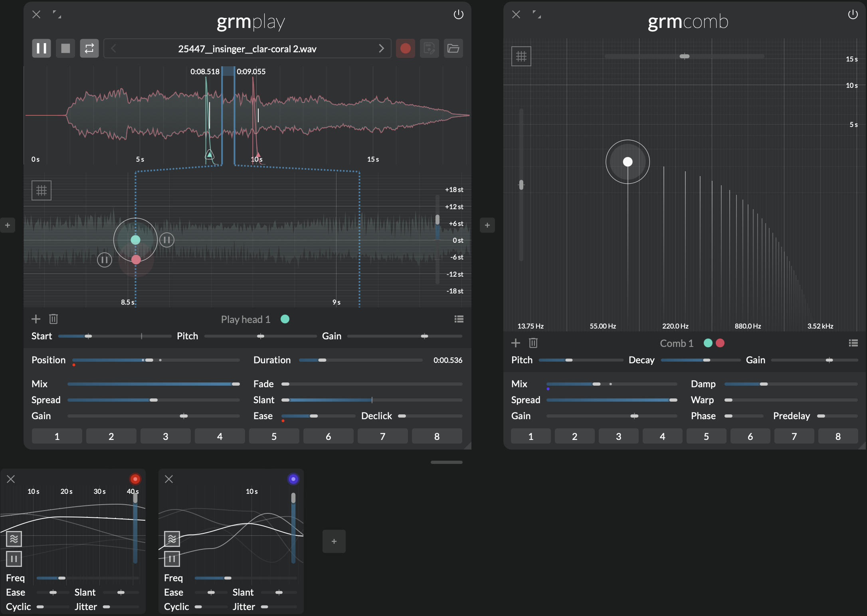The height and width of the screenshot is (616, 867).
Task: Toggle the grmplay power button
Action: click(458, 15)
